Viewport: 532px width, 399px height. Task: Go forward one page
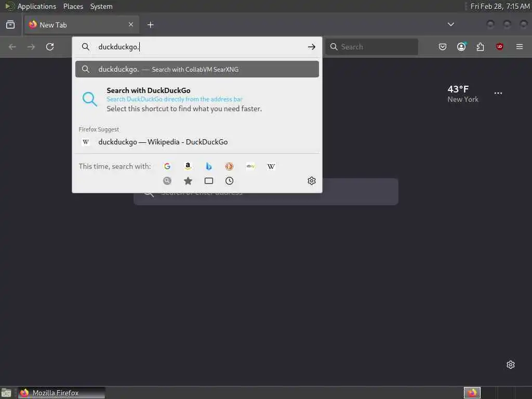tap(31, 47)
